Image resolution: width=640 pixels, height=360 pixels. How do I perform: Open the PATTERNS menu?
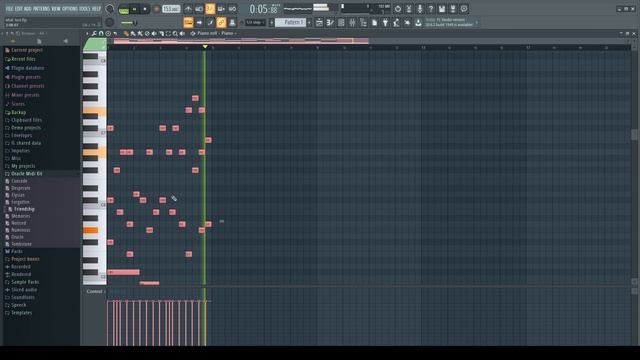(x=42, y=9)
